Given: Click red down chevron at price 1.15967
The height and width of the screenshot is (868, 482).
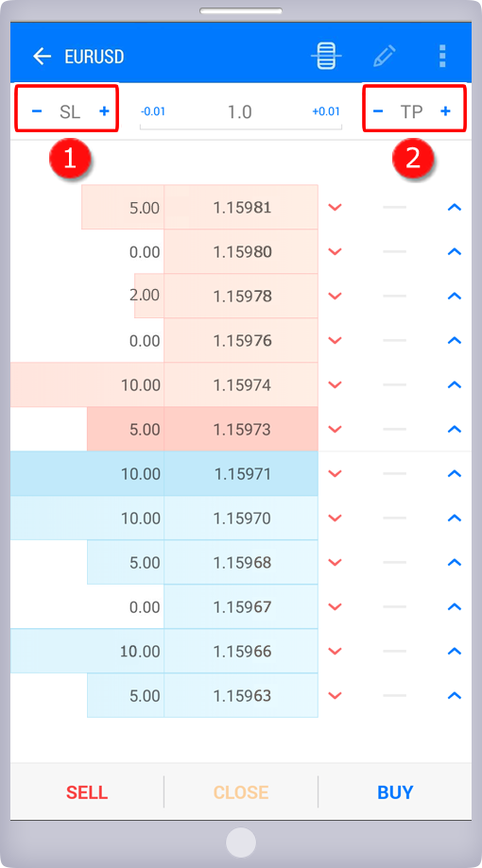Looking at the screenshot, I should point(336,606).
